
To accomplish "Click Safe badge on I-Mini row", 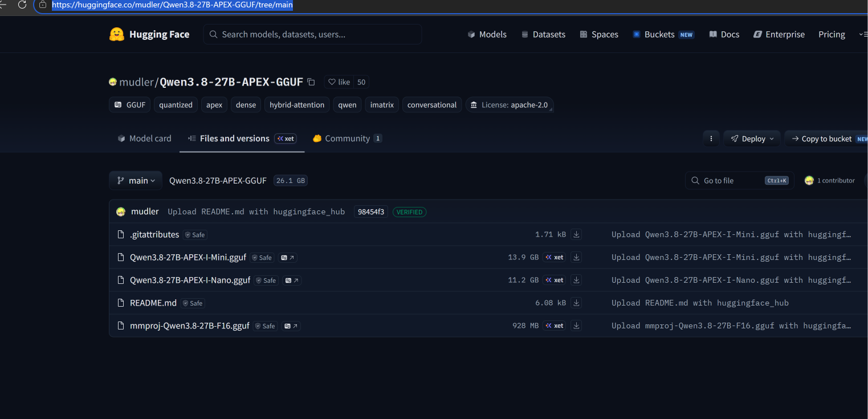I will (262, 258).
